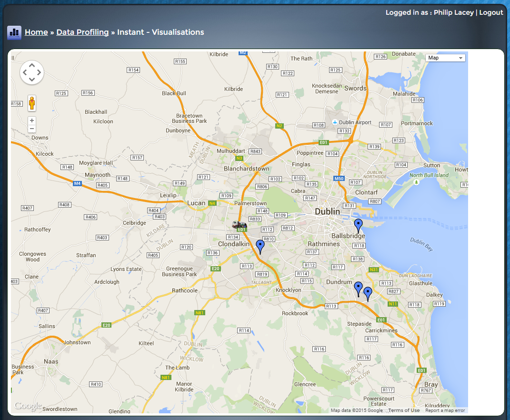Log out using the Logout link
Image resolution: width=510 pixels, height=420 pixels.
(x=491, y=12)
